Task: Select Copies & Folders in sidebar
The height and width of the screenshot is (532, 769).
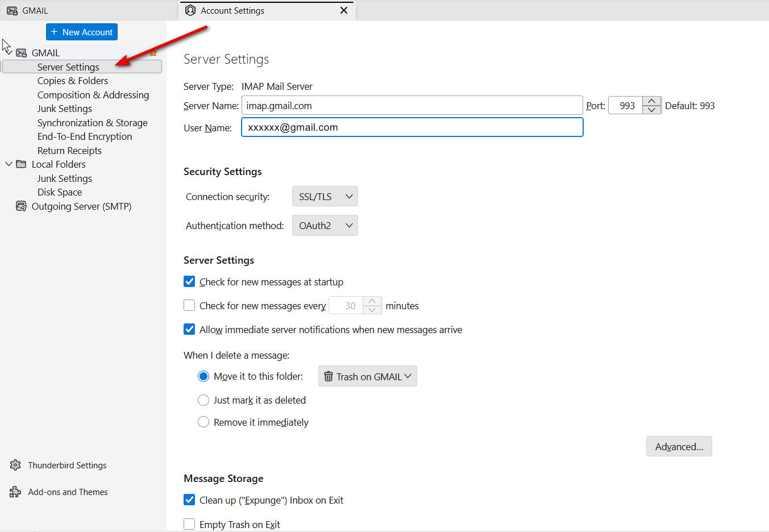Action: [x=72, y=81]
